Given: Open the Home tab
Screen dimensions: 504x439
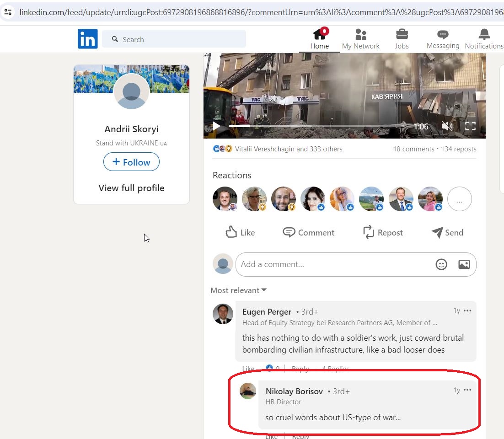Looking at the screenshot, I should pos(320,38).
